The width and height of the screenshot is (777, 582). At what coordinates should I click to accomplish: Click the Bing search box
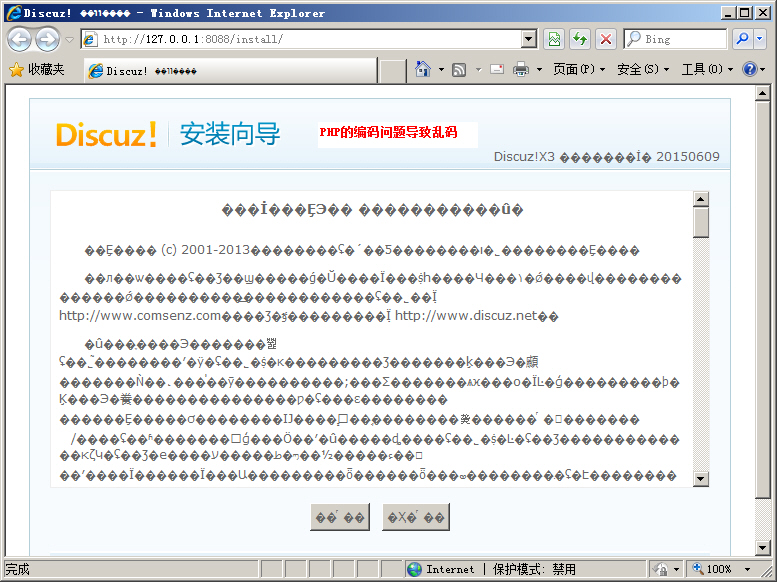(675, 39)
